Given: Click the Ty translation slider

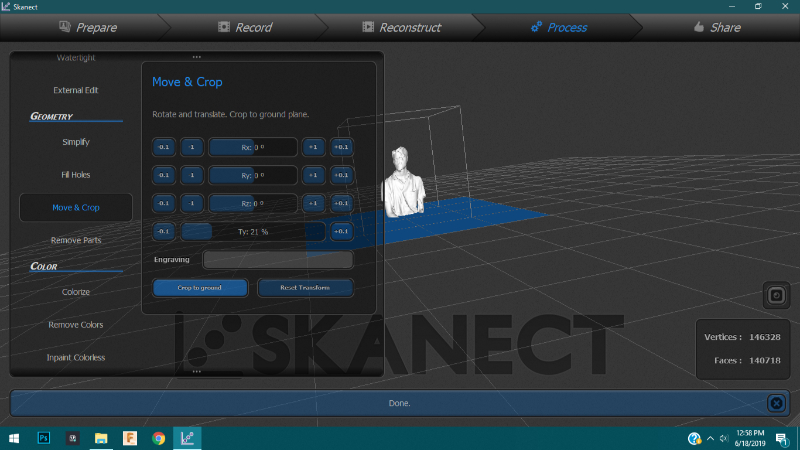Looking at the screenshot, I should [253, 231].
